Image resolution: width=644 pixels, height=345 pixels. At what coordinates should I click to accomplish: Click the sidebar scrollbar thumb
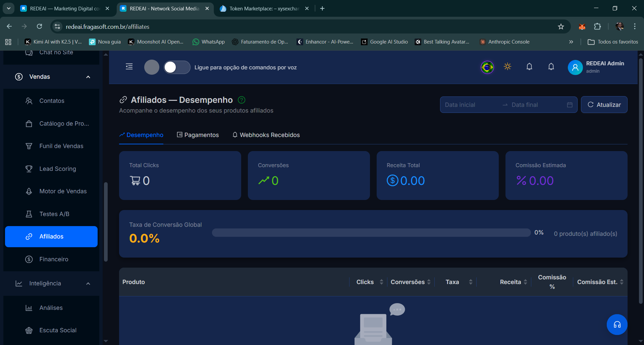106,221
